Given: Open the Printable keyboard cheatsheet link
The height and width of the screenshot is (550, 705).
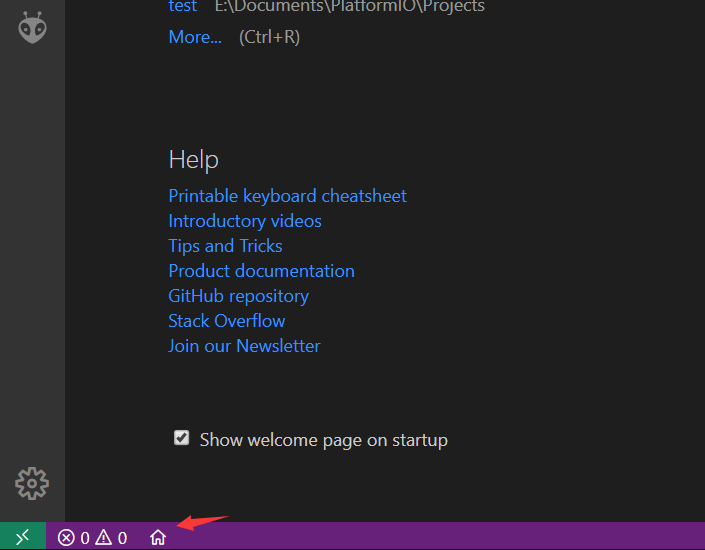Looking at the screenshot, I should coord(287,196).
